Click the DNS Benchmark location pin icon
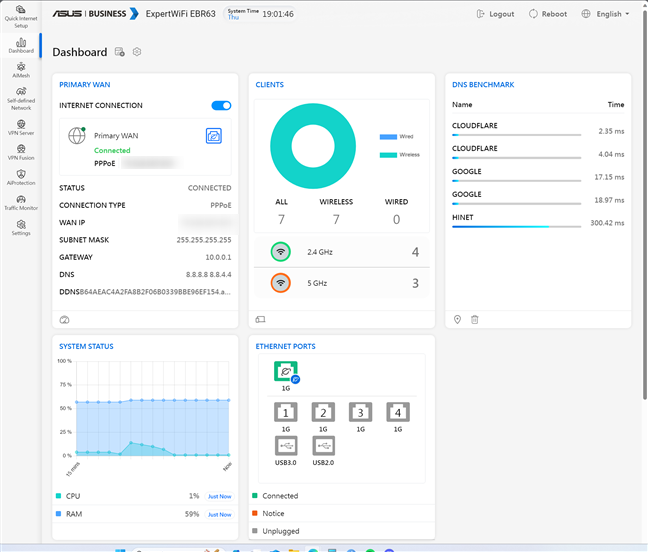The height and width of the screenshot is (552, 648). pyautogui.click(x=457, y=319)
